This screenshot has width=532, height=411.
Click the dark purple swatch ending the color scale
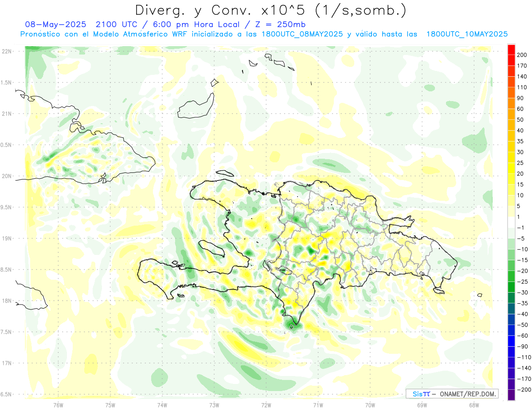tap(512, 395)
